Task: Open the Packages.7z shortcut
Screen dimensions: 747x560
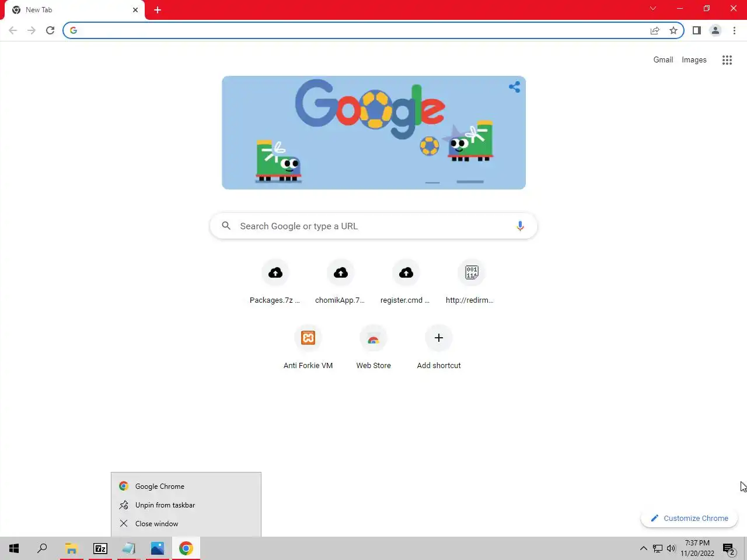Action: [x=275, y=282]
